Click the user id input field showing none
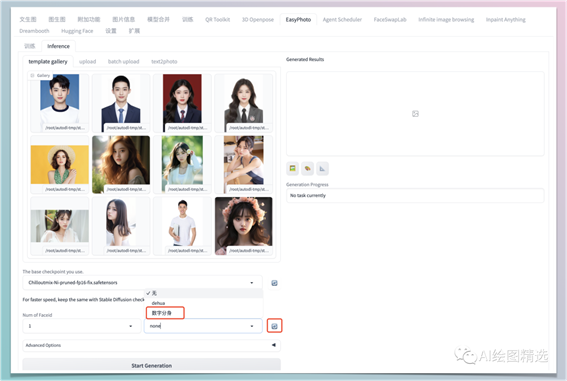Viewport: 567px width, 381px height. point(203,326)
